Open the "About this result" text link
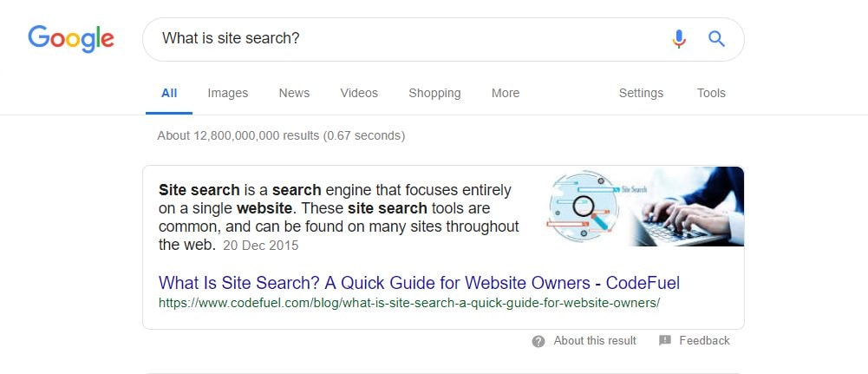Image resolution: width=868 pixels, height=374 pixels. (x=595, y=341)
